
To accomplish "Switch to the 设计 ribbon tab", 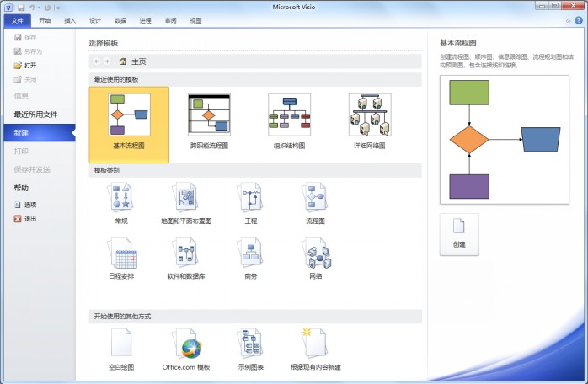I will (95, 20).
